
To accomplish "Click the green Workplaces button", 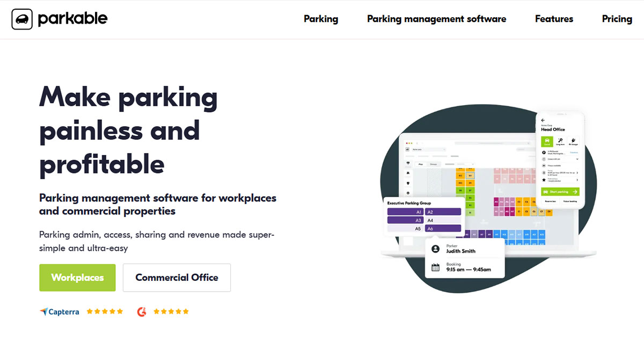I will click(x=77, y=278).
